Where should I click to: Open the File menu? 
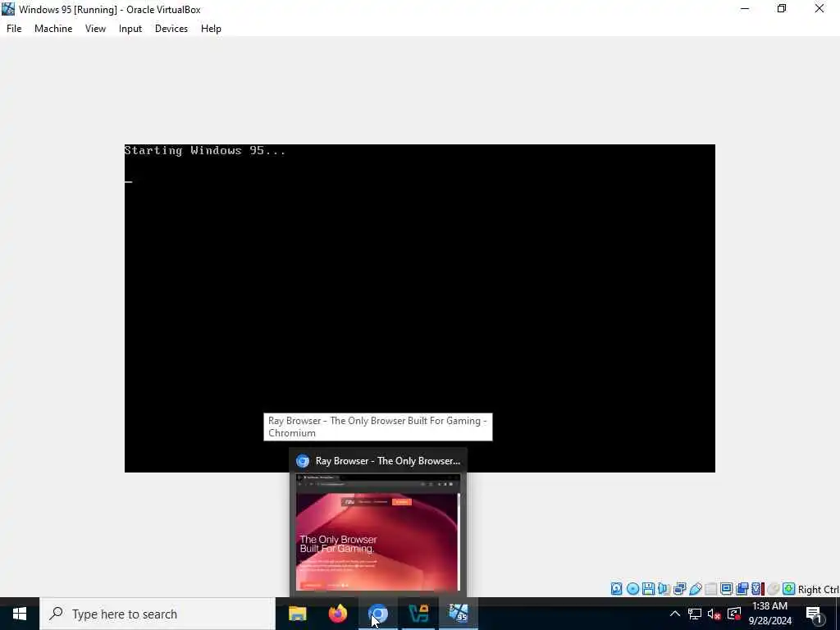tap(14, 29)
